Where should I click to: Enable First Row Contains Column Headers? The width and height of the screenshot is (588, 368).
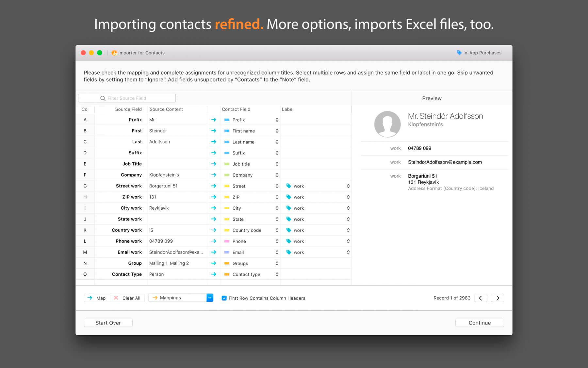[224, 298]
